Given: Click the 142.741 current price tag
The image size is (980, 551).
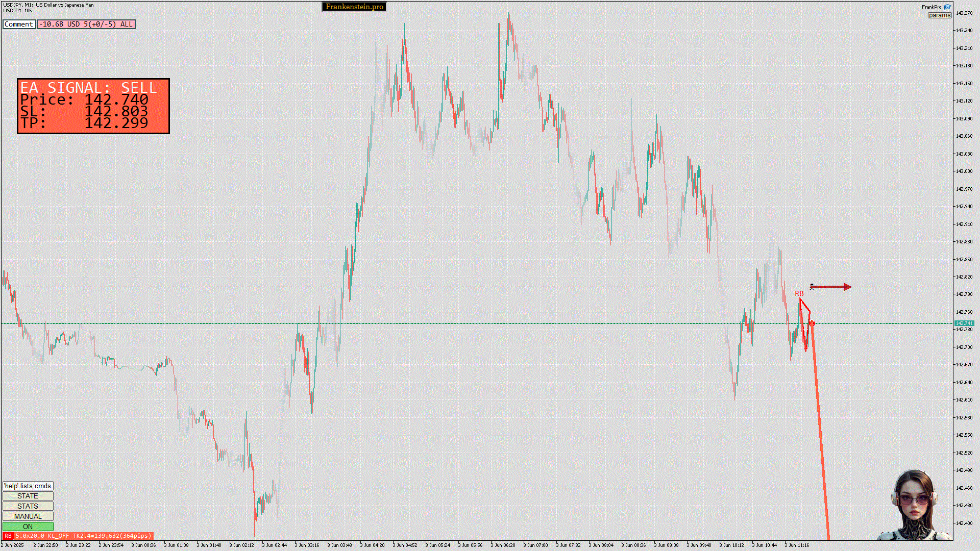Looking at the screenshot, I should (964, 323).
